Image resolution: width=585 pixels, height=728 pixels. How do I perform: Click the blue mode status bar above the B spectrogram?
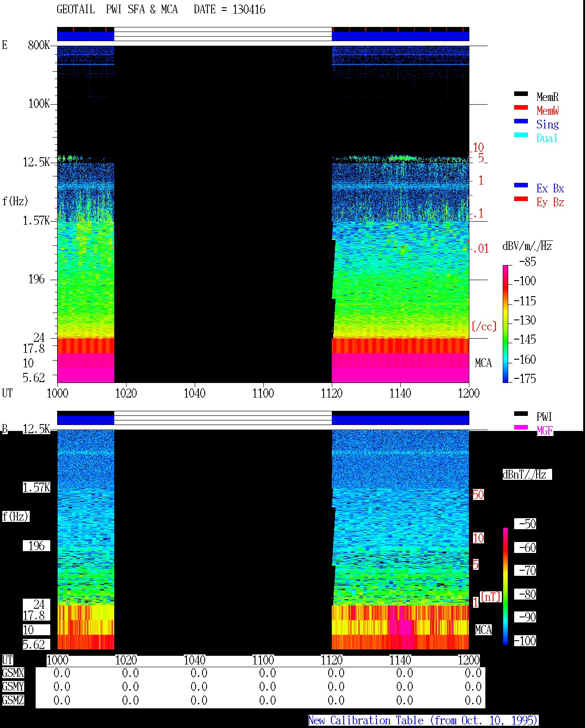(263, 420)
